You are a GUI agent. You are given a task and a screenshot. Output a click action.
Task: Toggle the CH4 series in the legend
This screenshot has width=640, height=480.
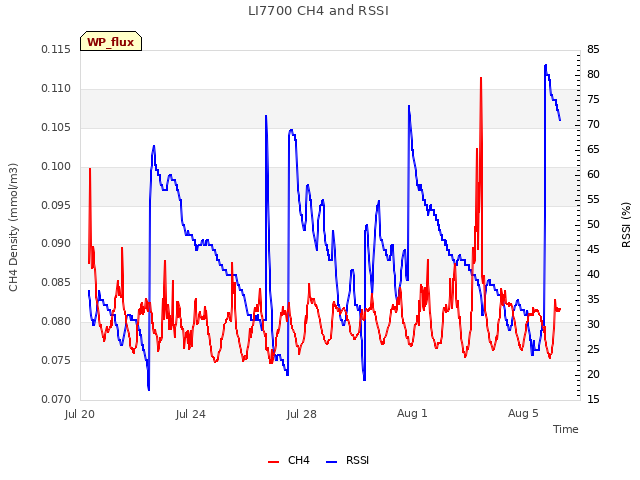point(289,460)
